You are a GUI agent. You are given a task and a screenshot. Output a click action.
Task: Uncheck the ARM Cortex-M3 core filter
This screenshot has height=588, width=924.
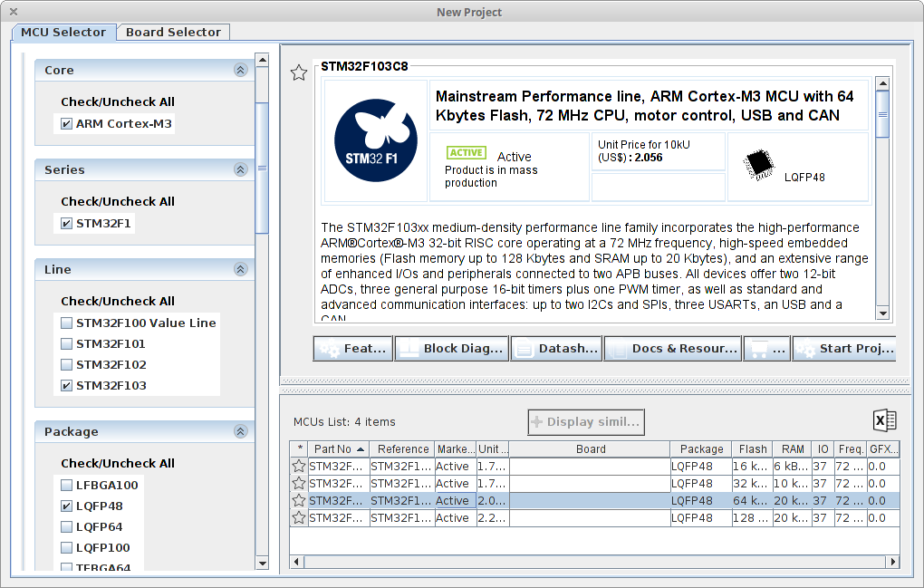(67, 124)
